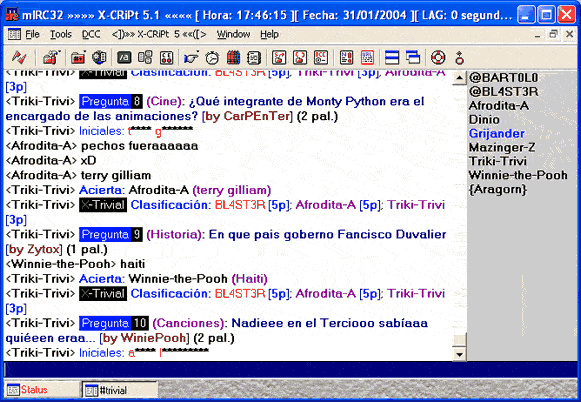Tile windows with the tile icon

click(392, 58)
